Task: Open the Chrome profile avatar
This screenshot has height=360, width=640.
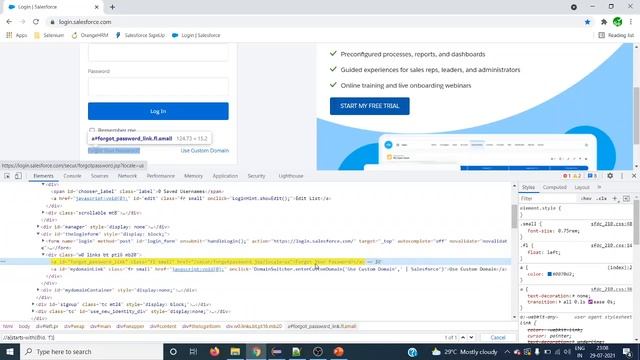Action: 618,22
